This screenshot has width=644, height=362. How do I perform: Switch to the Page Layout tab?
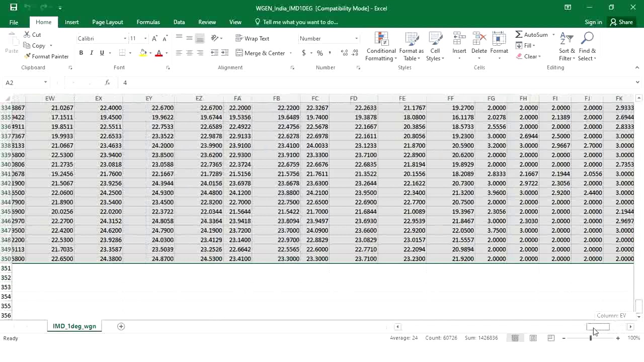click(x=108, y=22)
